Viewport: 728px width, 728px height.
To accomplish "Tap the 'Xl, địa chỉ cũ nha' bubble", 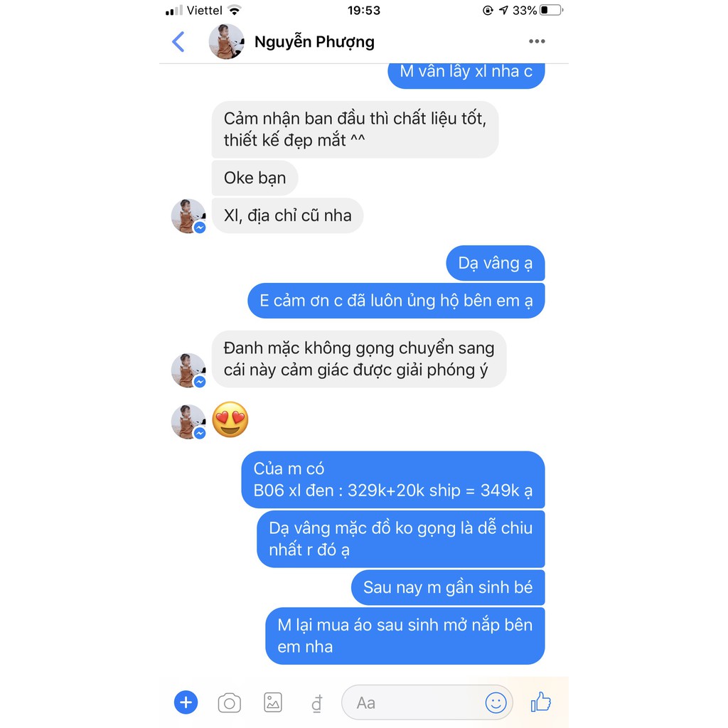I will [x=287, y=215].
